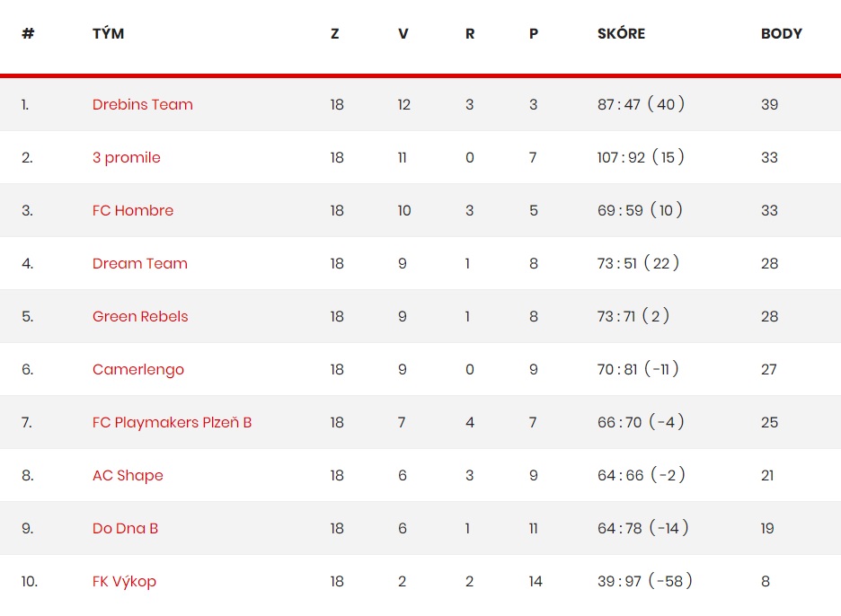Click the SKÓRE column header
Viewport: 841px width, 616px height.
point(621,33)
